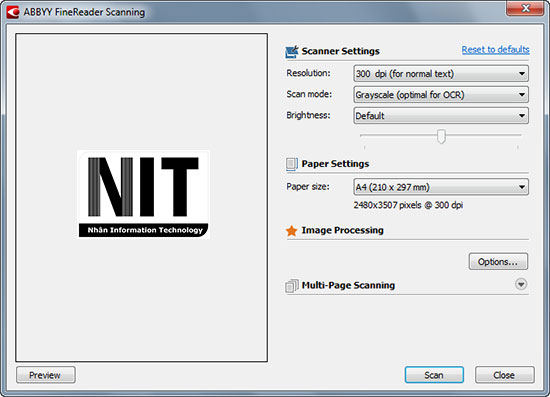Viewport: 550px width, 397px height.
Task: Click the Brightness label
Action: coord(308,115)
